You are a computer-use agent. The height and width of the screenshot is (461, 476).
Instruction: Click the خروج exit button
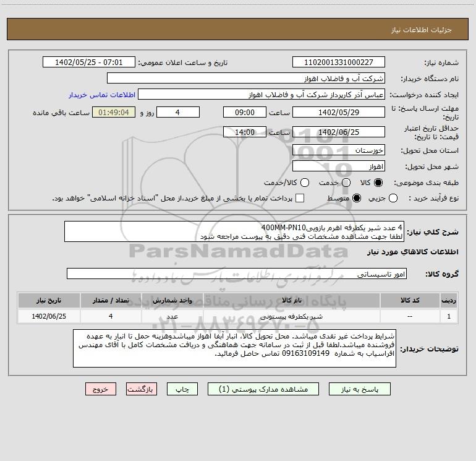pos(101,389)
